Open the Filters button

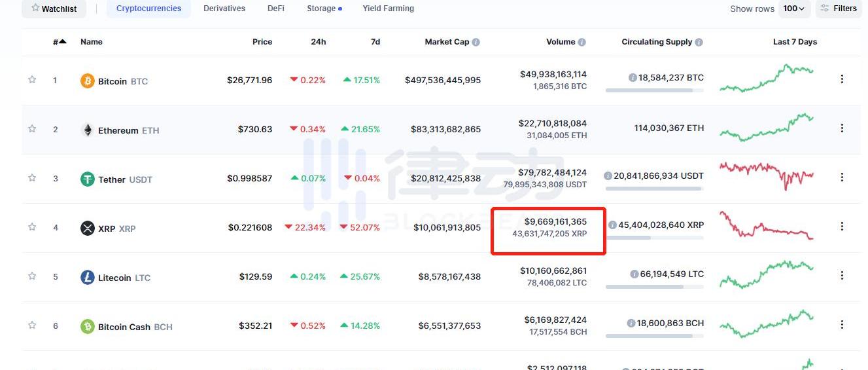coord(838,9)
